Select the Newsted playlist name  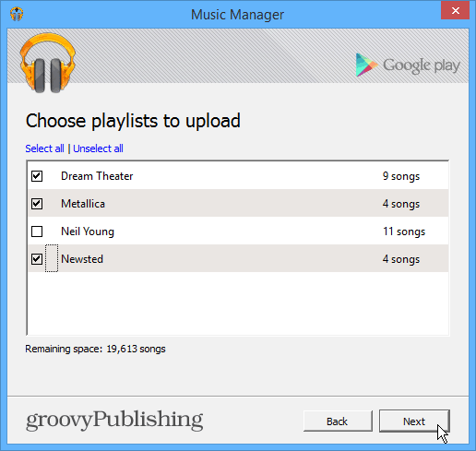tap(82, 259)
